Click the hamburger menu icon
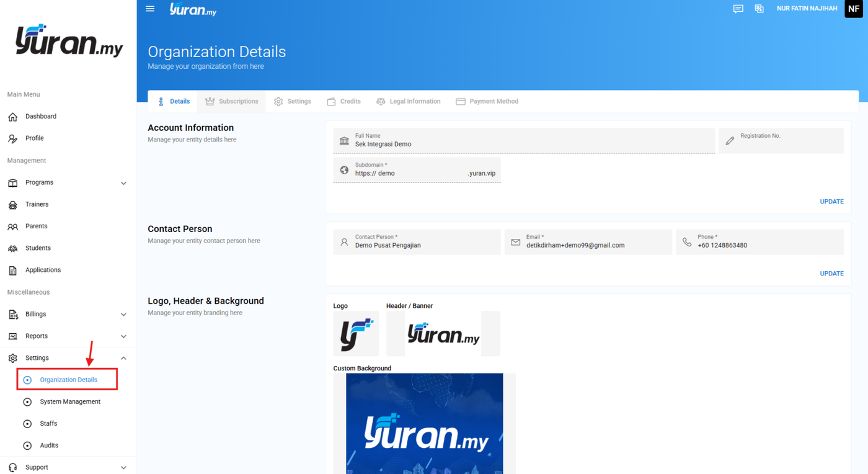 tap(150, 9)
